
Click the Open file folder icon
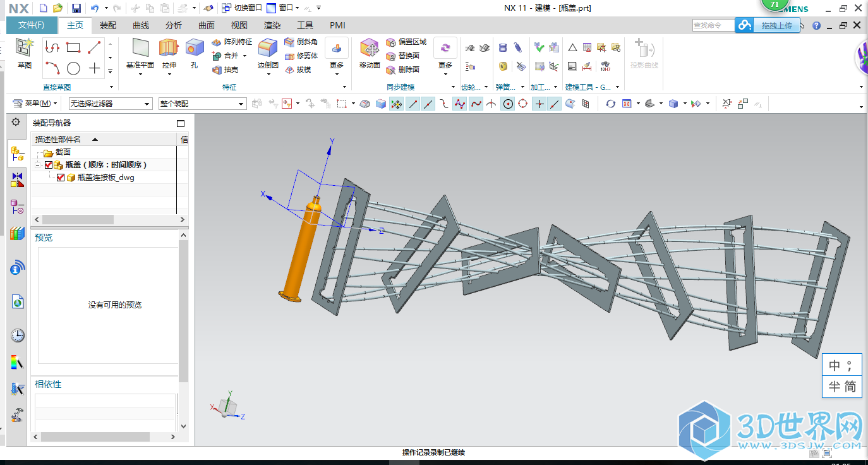(x=57, y=8)
